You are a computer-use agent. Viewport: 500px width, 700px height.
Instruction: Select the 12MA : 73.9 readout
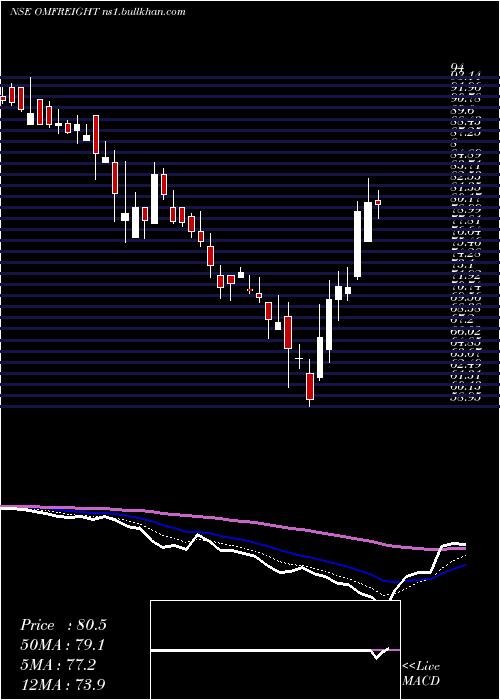tap(63, 684)
